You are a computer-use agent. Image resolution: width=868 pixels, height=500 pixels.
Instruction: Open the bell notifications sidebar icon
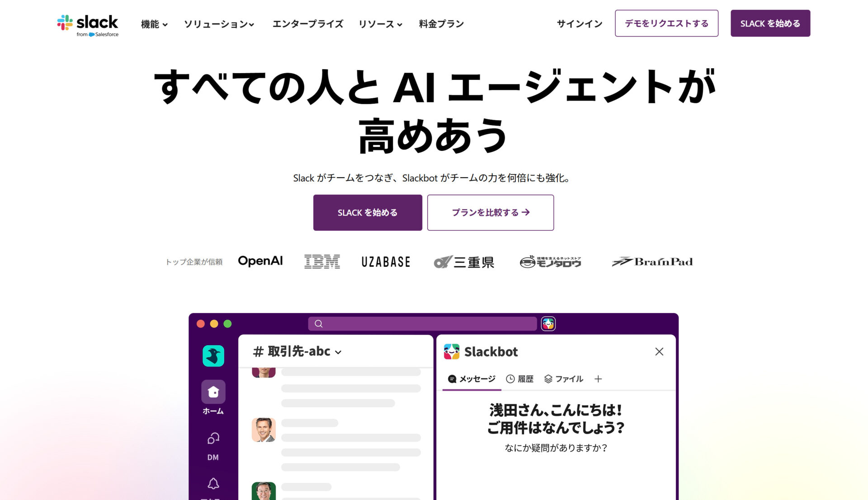[213, 484]
